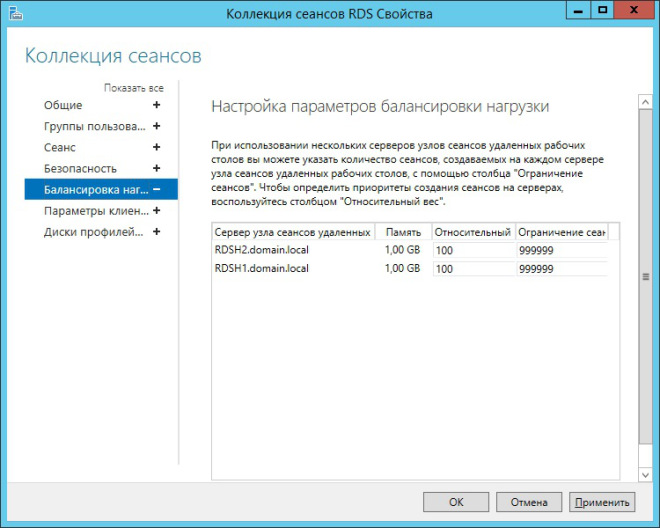Click the Применить button
660x528 pixels.
pos(601,502)
